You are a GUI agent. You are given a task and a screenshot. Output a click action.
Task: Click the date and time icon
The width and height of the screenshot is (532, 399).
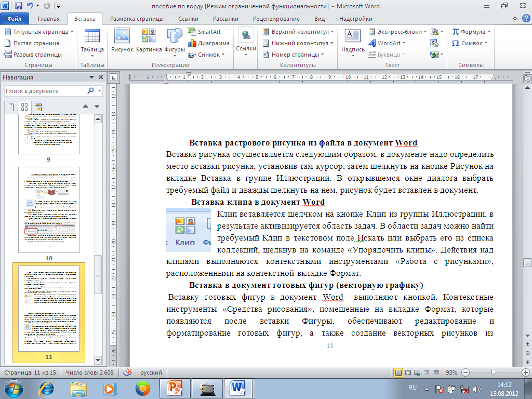[434, 43]
